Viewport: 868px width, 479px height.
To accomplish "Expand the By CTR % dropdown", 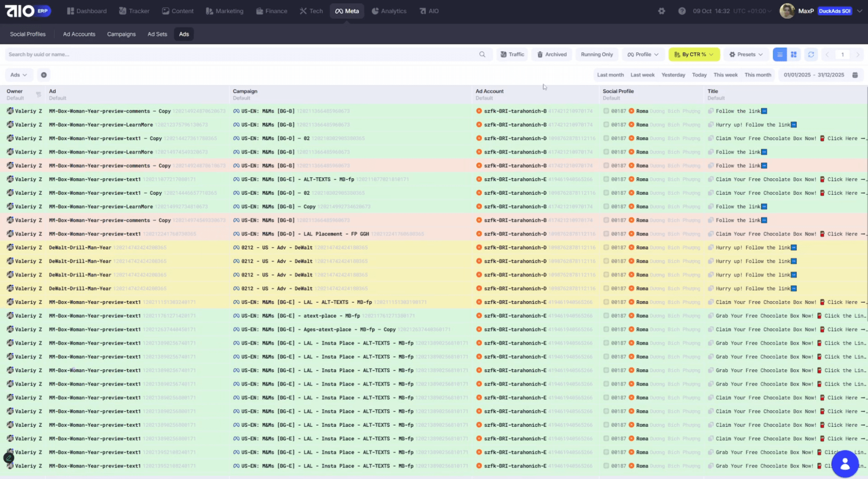I will [694, 54].
